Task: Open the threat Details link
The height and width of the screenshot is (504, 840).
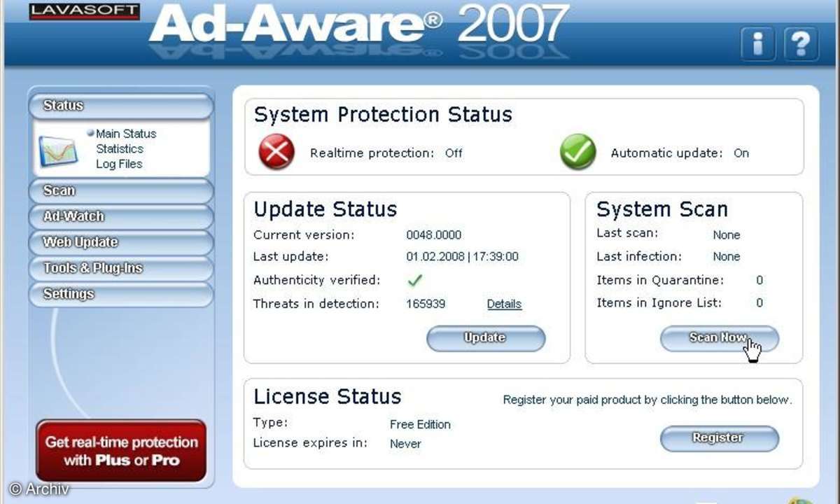Action: [x=504, y=304]
